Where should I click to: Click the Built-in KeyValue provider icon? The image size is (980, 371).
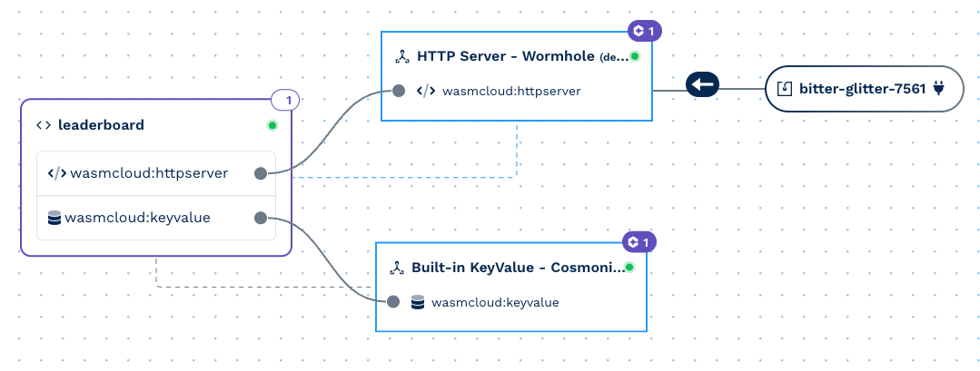pyautogui.click(x=397, y=268)
